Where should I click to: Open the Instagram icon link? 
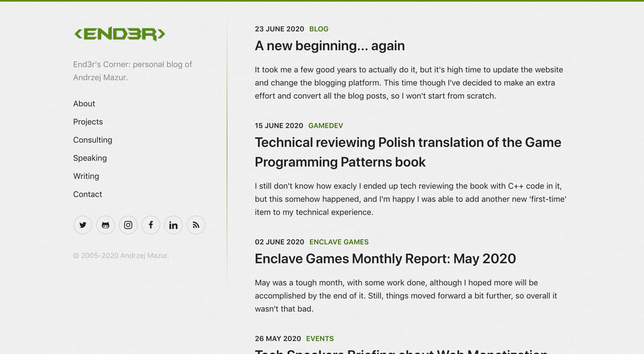(128, 225)
